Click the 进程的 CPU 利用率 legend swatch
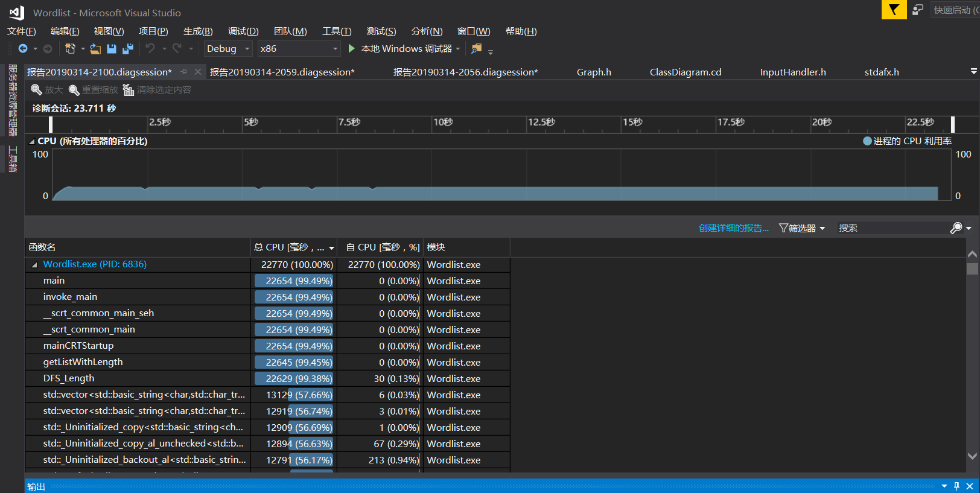The width and height of the screenshot is (980, 493). (x=867, y=141)
